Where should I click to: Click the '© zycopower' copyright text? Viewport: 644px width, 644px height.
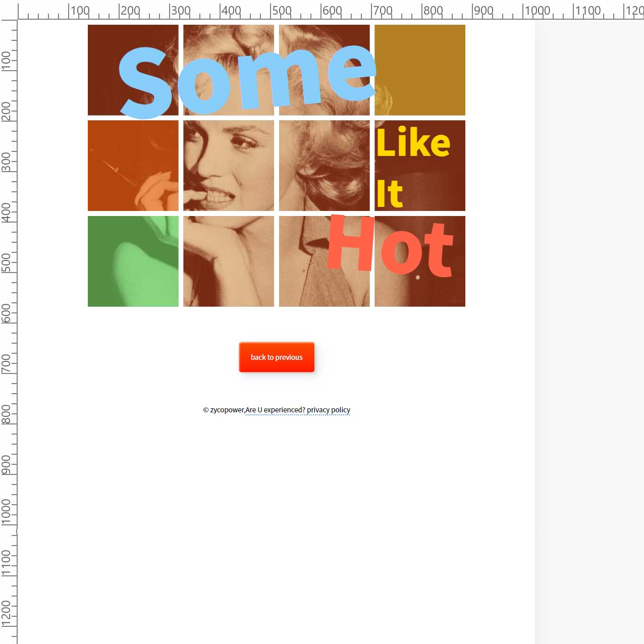click(x=224, y=410)
